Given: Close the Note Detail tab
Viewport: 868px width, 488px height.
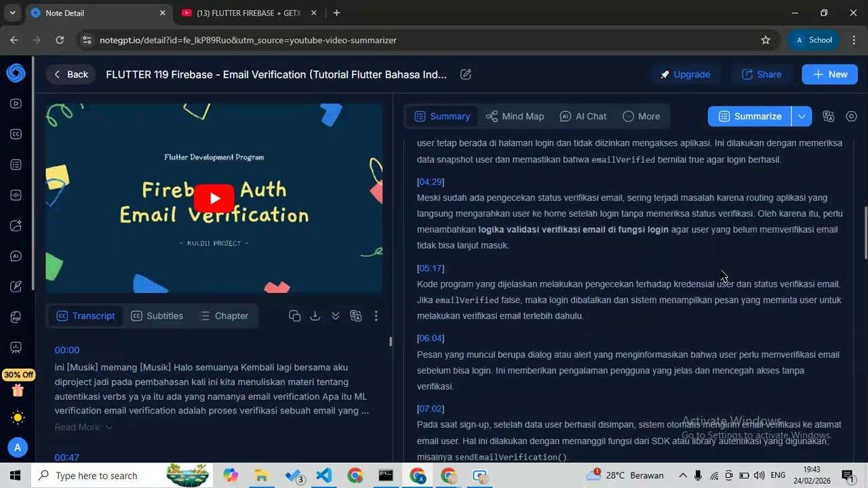Looking at the screenshot, I should point(163,13).
